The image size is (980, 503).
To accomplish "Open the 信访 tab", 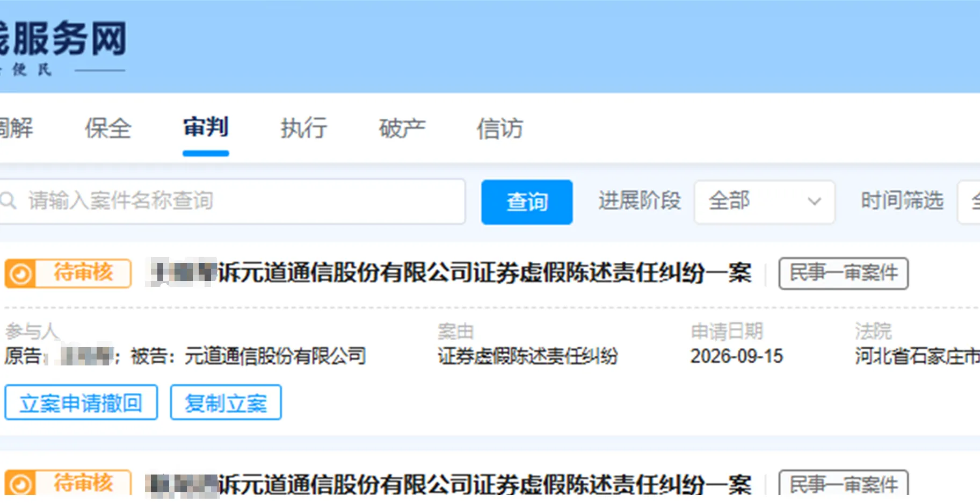I will click(x=500, y=128).
